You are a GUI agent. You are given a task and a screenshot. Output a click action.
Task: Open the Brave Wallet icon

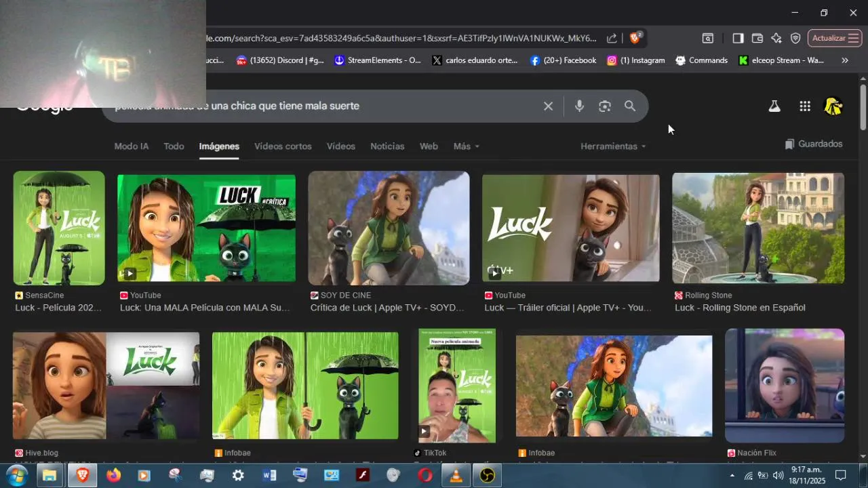point(757,39)
